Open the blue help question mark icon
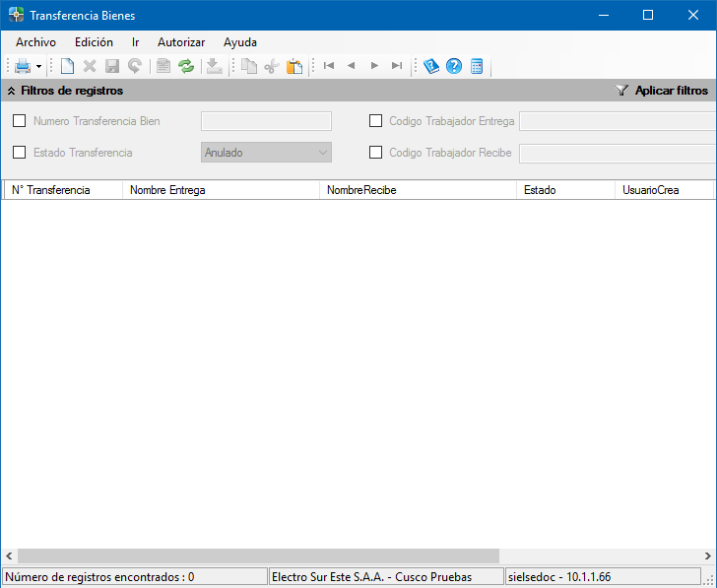 tap(454, 66)
